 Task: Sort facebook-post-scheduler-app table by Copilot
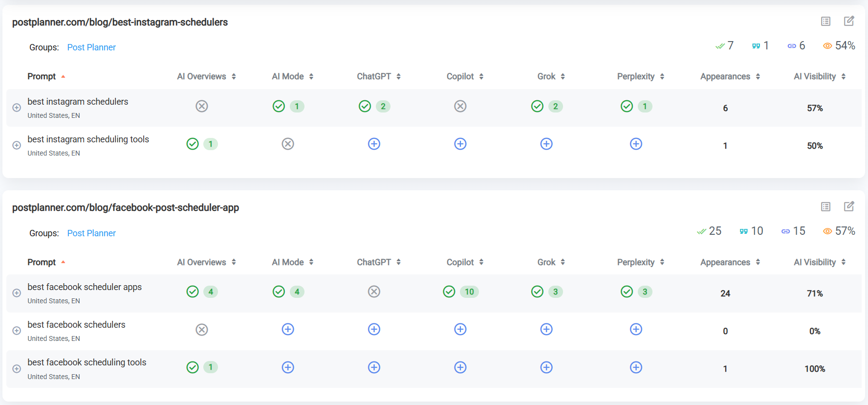[x=465, y=262]
